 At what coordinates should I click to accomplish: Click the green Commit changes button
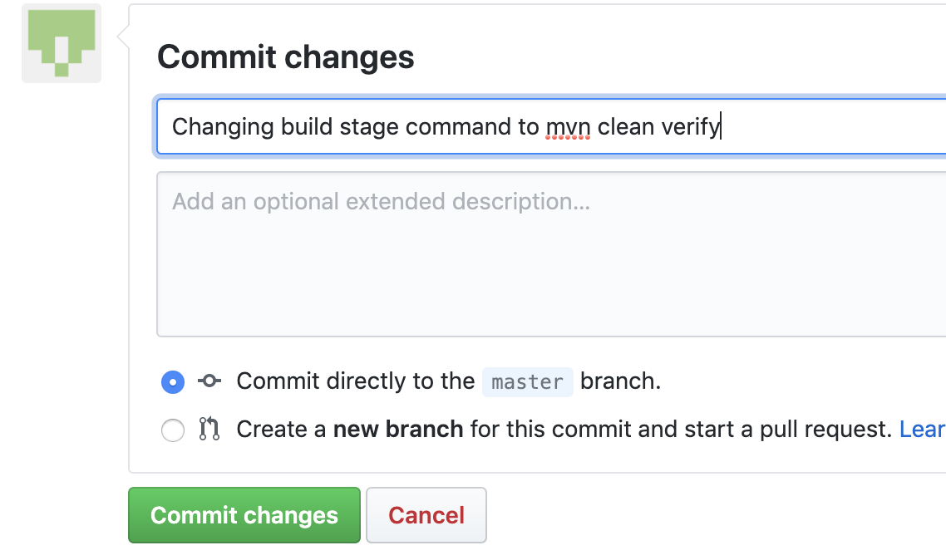(244, 515)
